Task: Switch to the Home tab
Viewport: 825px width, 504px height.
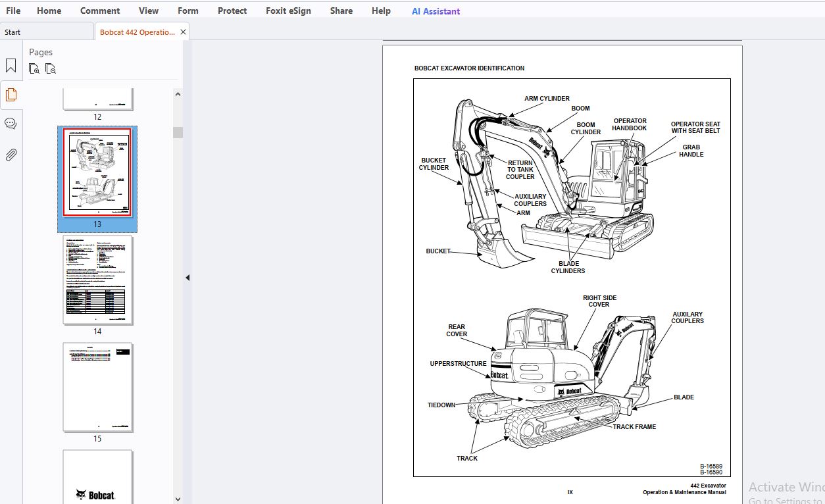Action: click(49, 11)
